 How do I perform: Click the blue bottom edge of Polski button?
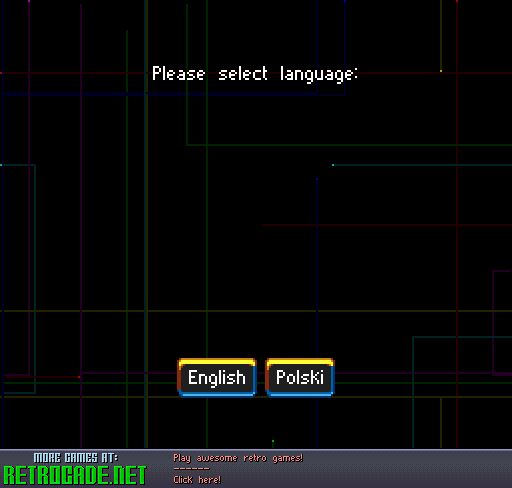pos(300,395)
